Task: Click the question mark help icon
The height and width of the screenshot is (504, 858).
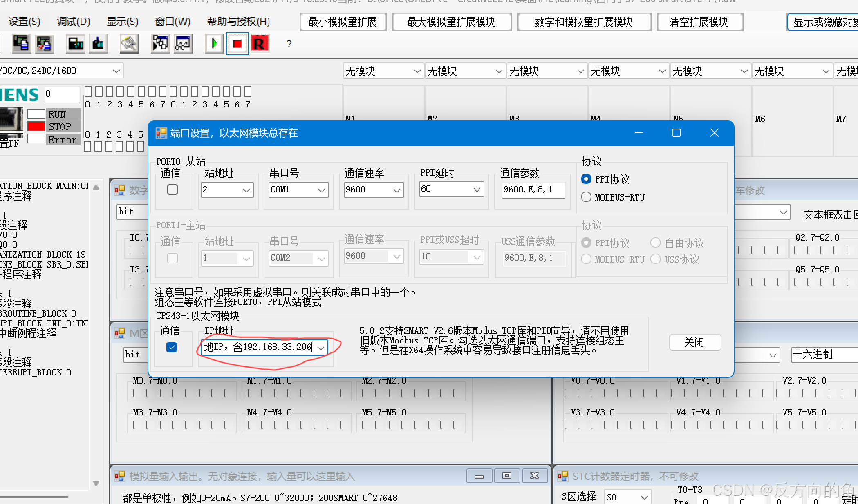Action: [x=289, y=44]
